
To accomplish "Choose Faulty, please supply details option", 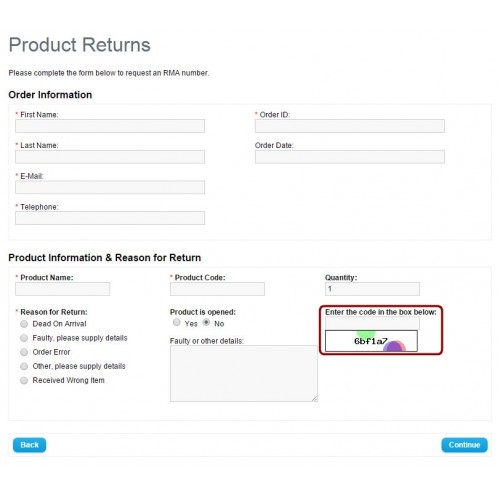I will [24, 338].
